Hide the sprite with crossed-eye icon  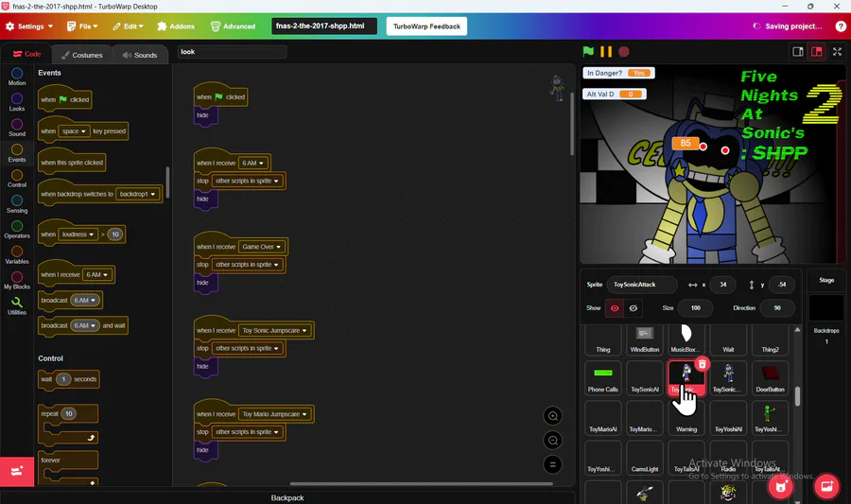[633, 307]
